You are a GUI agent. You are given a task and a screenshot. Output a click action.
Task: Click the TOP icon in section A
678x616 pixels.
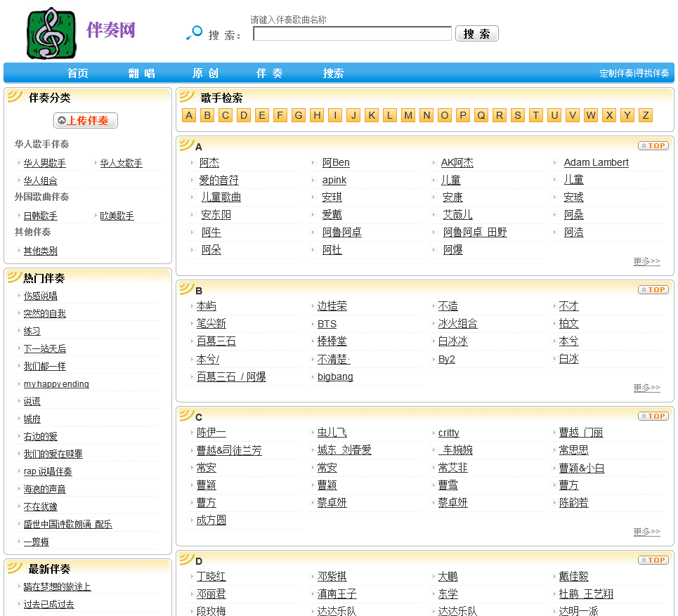[x=653, y=145]
